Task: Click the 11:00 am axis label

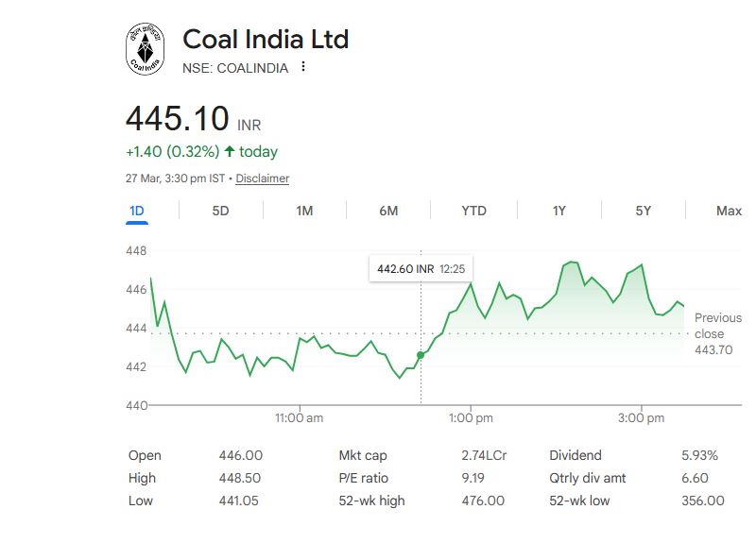Action: point(299,417)
